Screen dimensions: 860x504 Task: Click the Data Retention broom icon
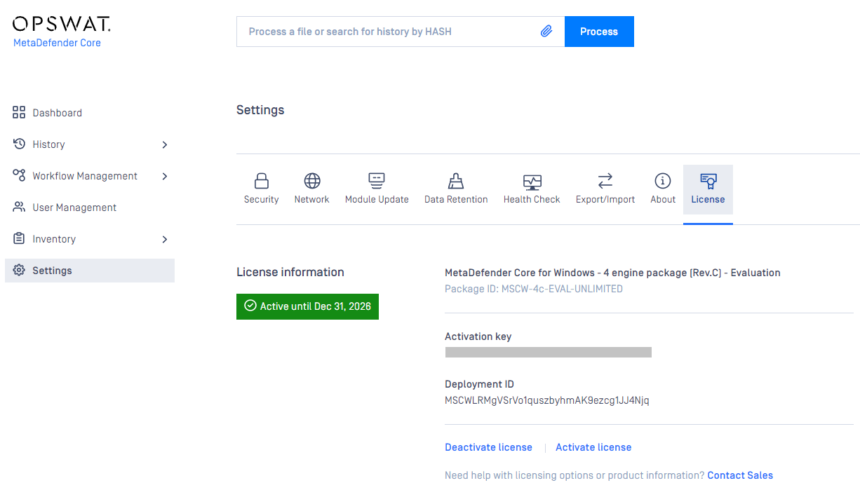click(x=456, y=182)
